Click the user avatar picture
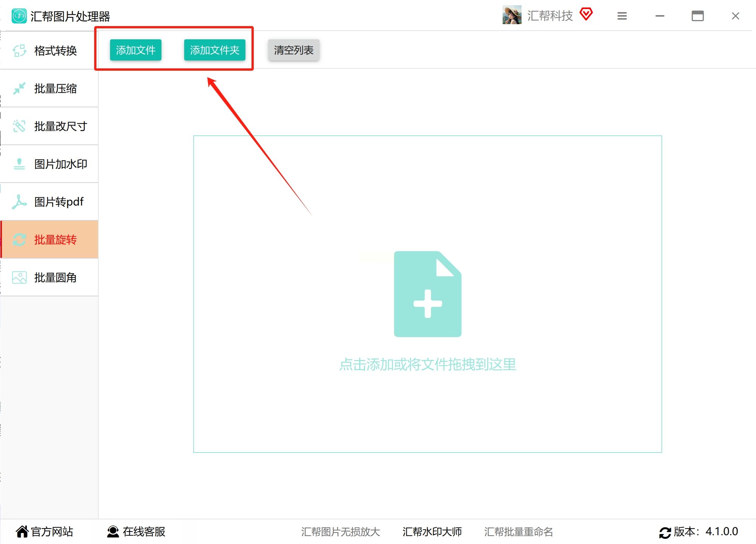756x544 pixels. coord(512,15)
